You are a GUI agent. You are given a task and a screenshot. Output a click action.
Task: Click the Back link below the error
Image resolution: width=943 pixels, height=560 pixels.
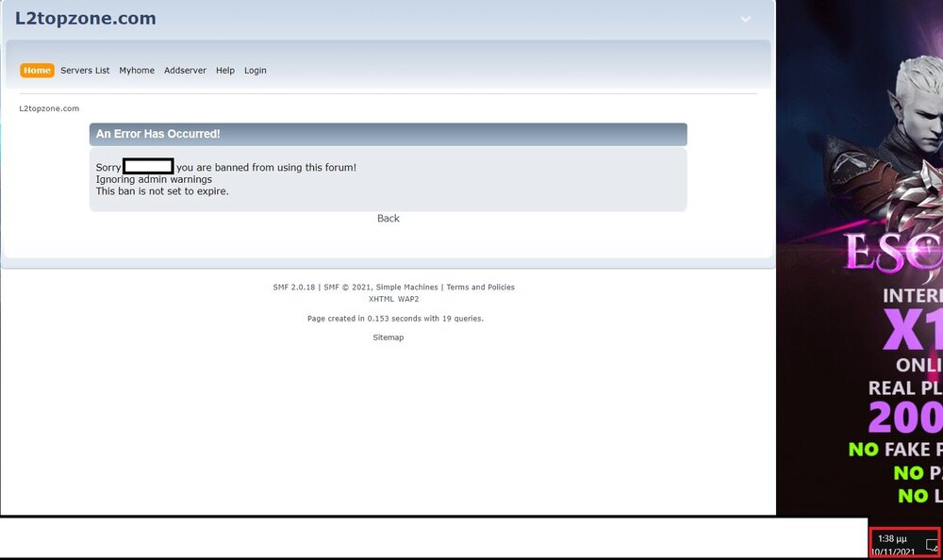(389, 219)
